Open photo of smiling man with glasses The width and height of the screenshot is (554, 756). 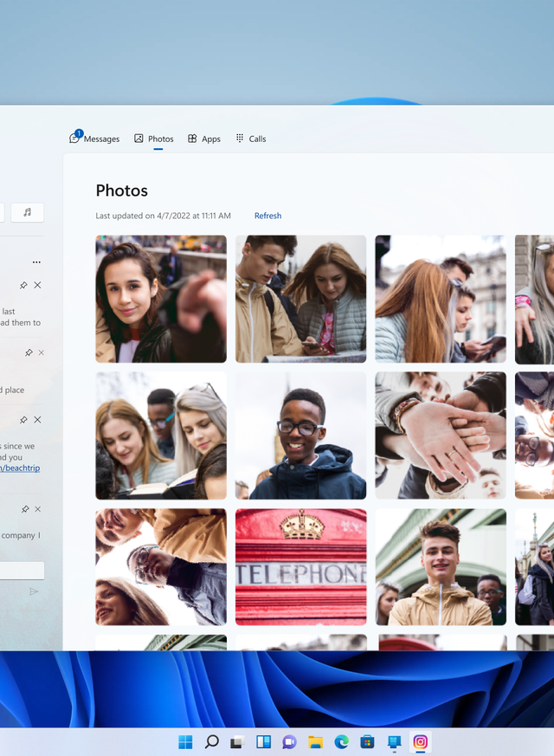click(x=300, y=436)
